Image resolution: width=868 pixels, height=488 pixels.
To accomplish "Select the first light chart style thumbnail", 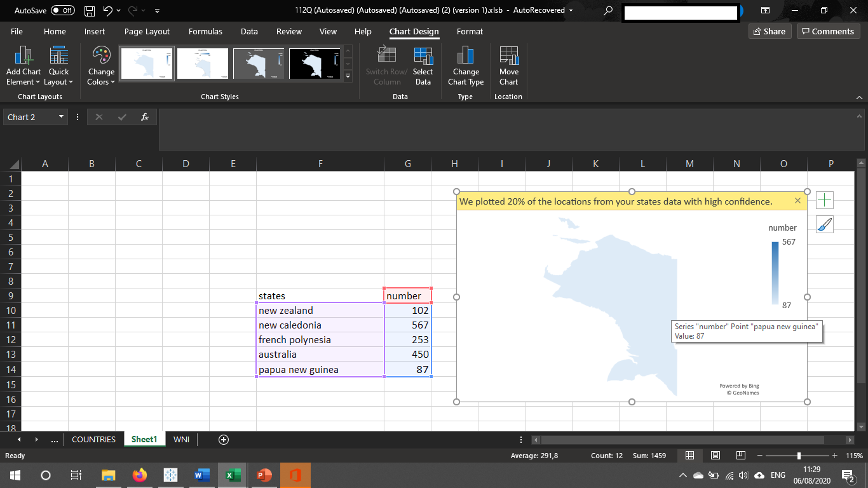I will (147, 64).
